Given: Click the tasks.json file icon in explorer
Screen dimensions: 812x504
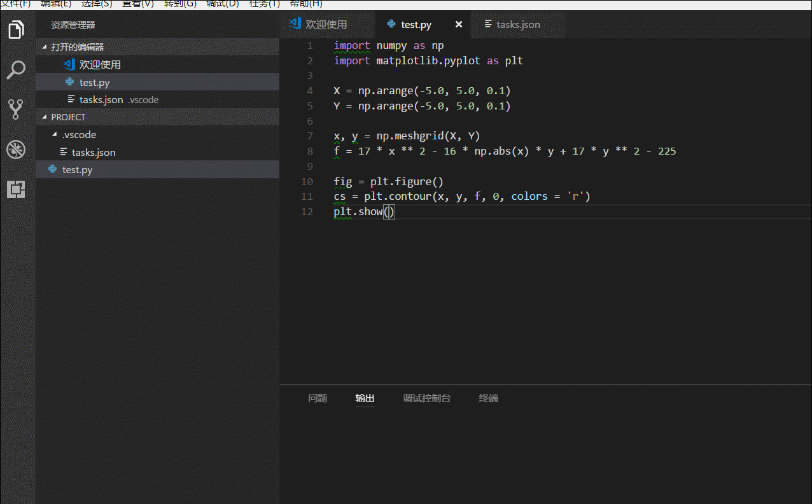Looking at the screenshot, I should tap(70, 99).
